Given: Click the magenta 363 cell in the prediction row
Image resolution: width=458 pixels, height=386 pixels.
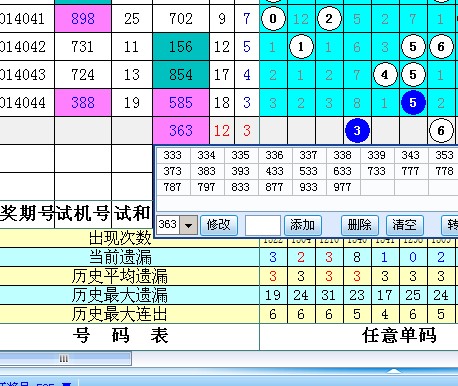Looking at the screenshot, I should (181, 130).
